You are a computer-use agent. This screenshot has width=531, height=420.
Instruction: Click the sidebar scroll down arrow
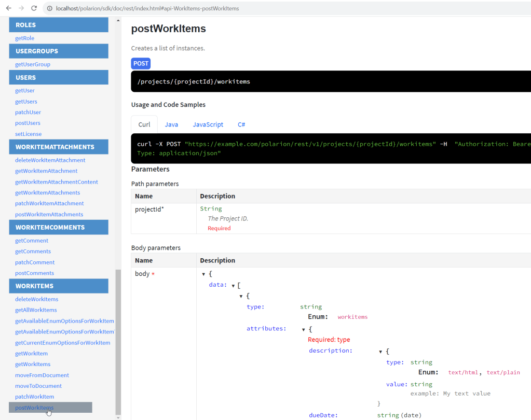tap(118, 417)
